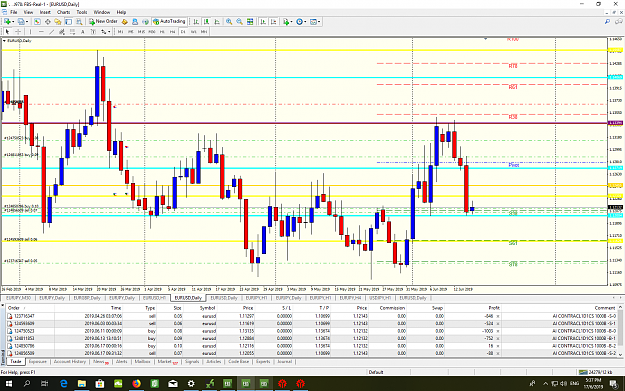The height and width of the screenshot is (391, 625).
Task: Open the File menu
Action: (x=14, y=12)
